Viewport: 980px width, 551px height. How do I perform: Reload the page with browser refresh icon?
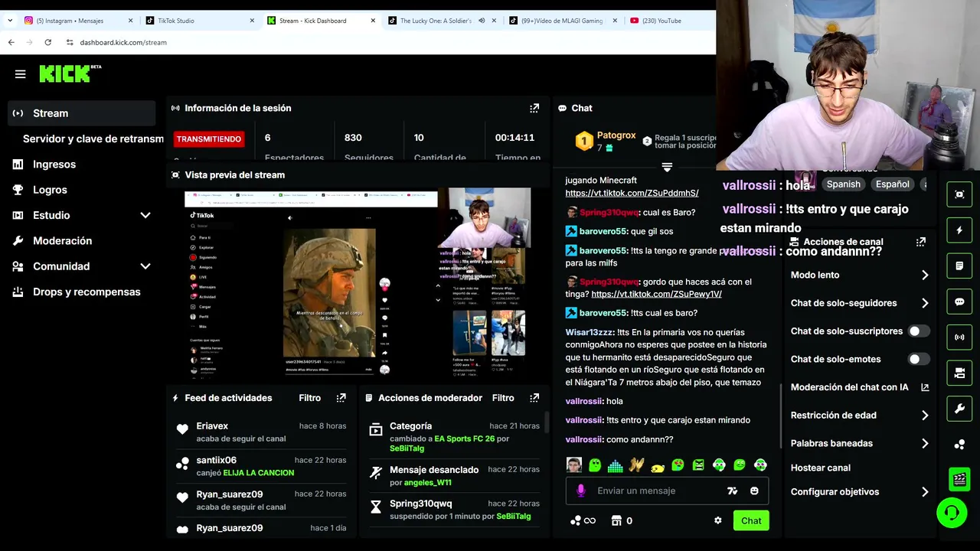point(47,42)
